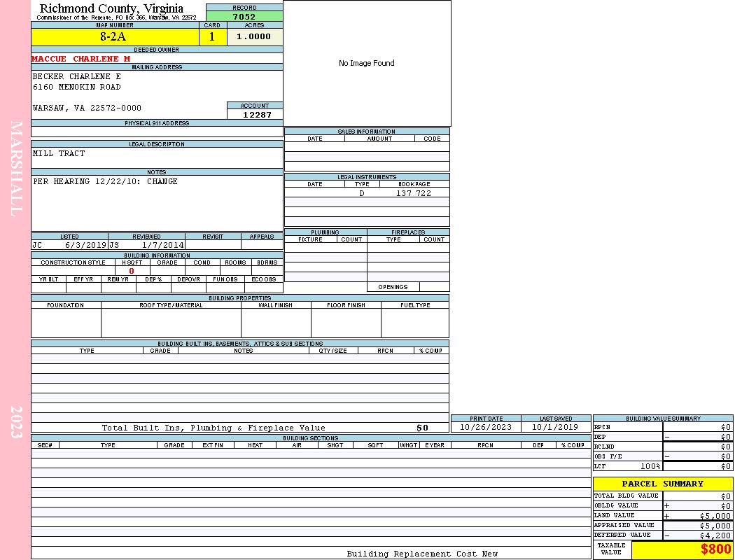Click the red H SQFT value 0

point(131,271)
